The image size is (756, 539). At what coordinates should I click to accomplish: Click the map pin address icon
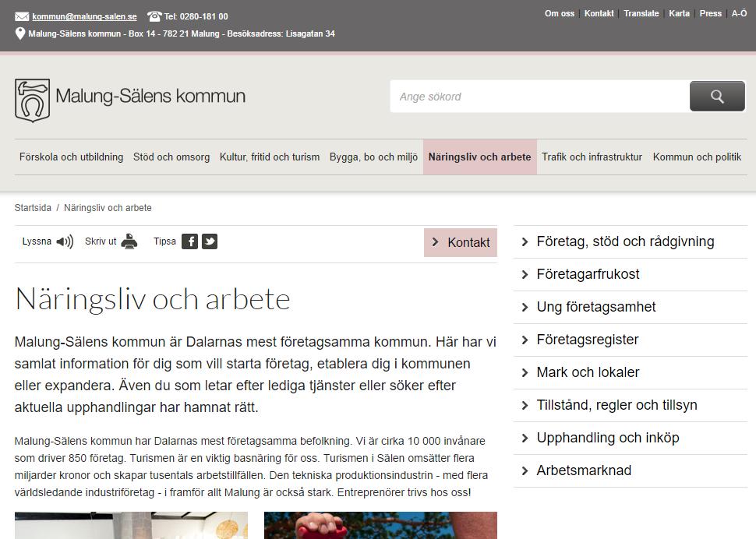(x=20, y=33)
